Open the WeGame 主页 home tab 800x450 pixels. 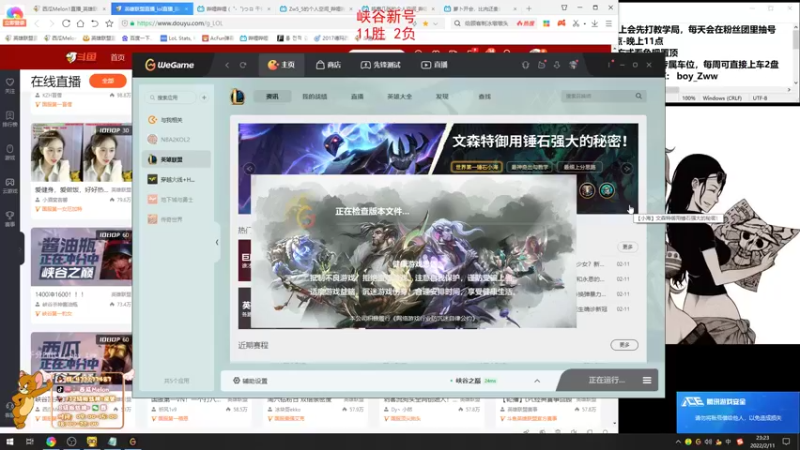(x=281, y=65)
